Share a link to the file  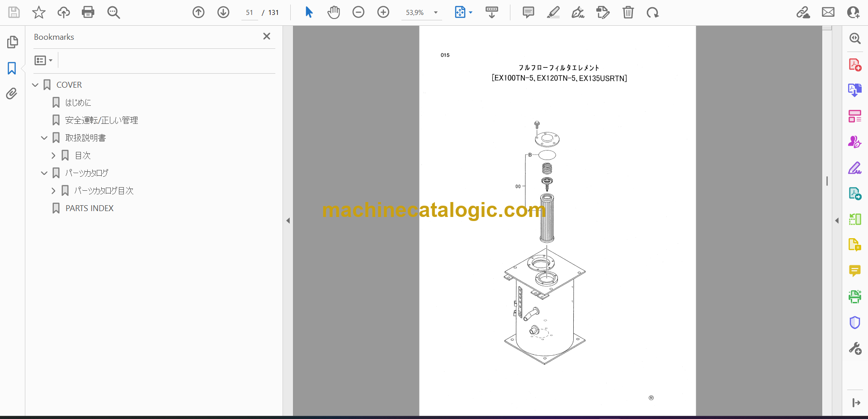803,12
